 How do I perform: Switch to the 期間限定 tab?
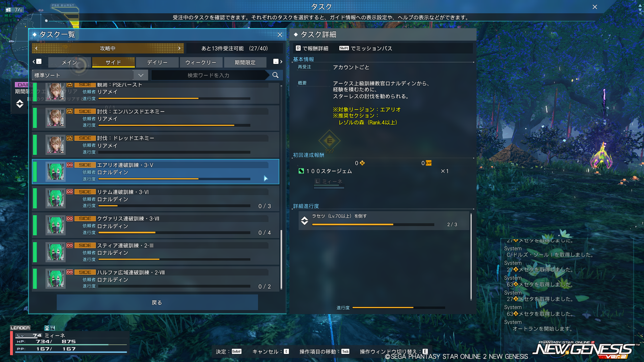tap(245, 62)
